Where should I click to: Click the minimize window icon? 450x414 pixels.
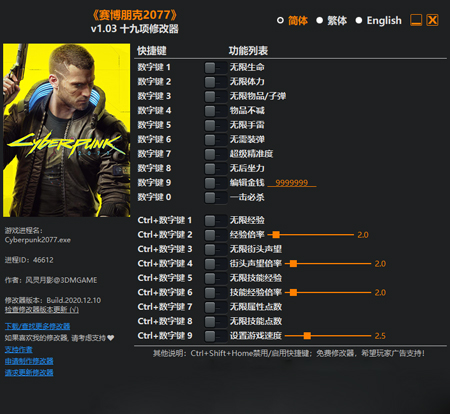[416, 20]
